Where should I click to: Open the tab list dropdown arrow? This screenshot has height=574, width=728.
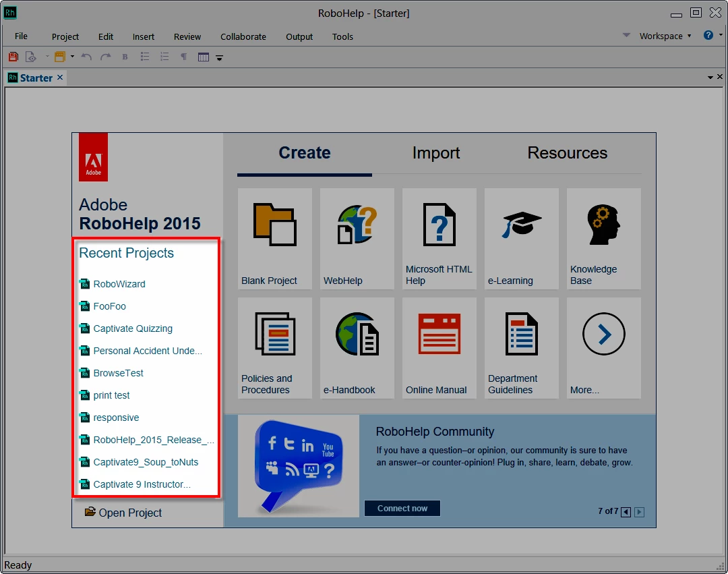[710, 77]
